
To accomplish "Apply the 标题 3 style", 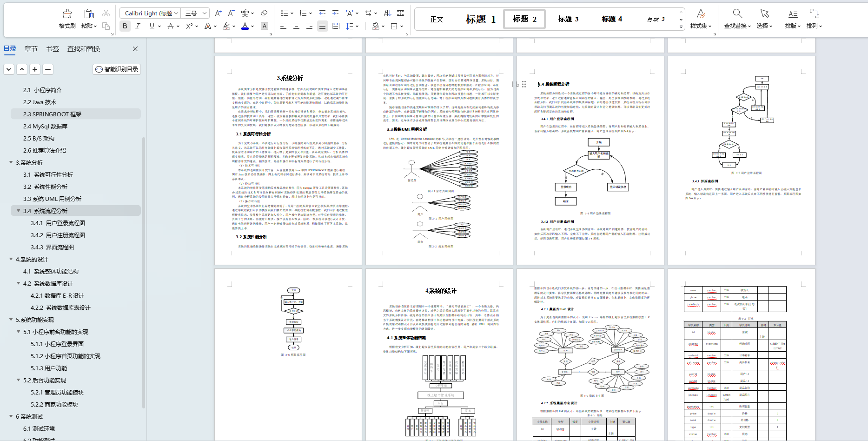I will click(x=568, y=19).
